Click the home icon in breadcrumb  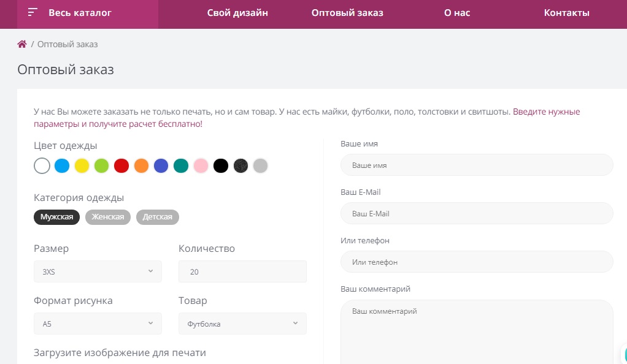(x=22, y=44)
